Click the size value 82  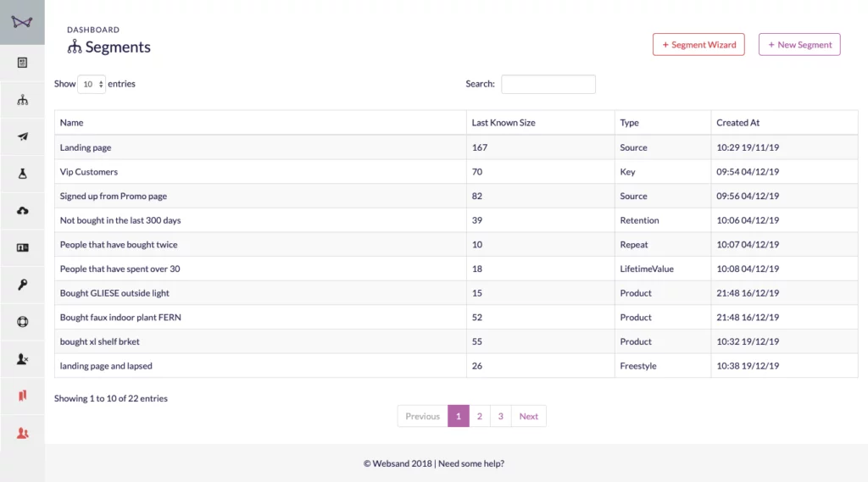tap(476, 196)
